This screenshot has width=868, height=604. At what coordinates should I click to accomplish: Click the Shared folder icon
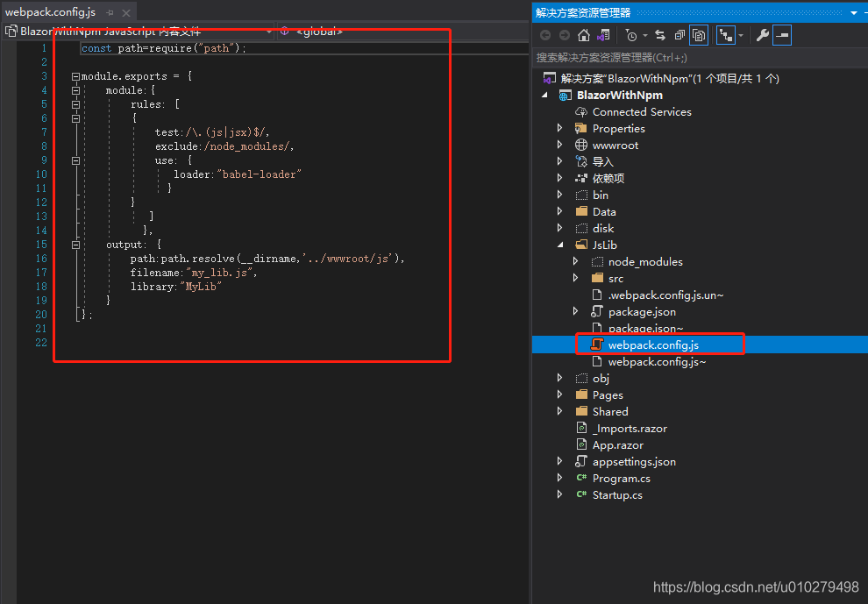pyautogui.click(x=580, y=411)
